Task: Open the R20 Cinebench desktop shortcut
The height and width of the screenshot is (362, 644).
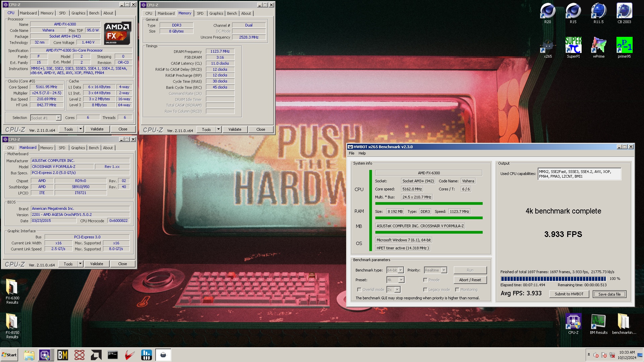Action: [547, 13]
